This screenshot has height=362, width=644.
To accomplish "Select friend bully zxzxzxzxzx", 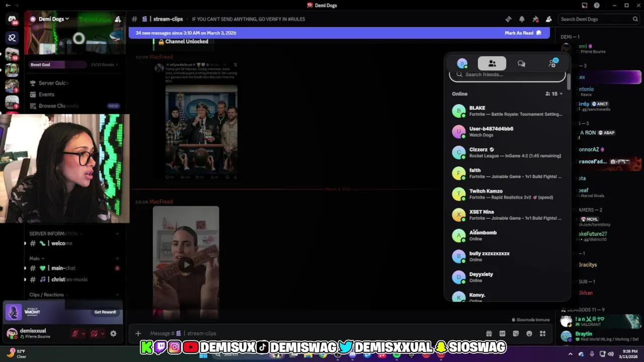I will (x=507, y=256).
